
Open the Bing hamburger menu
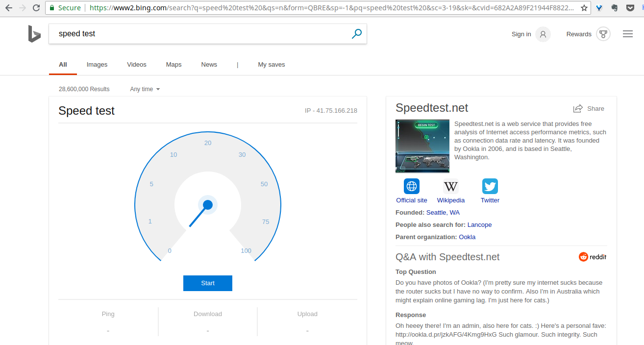628,34
